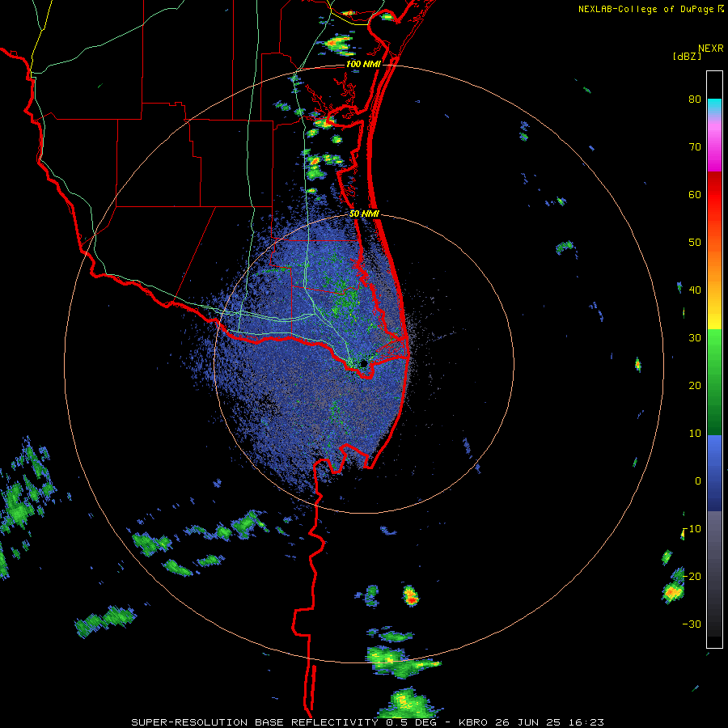Click the 80 value on the dBZ scale
This screenshot has height=728, width=728.
click(695, 99)
